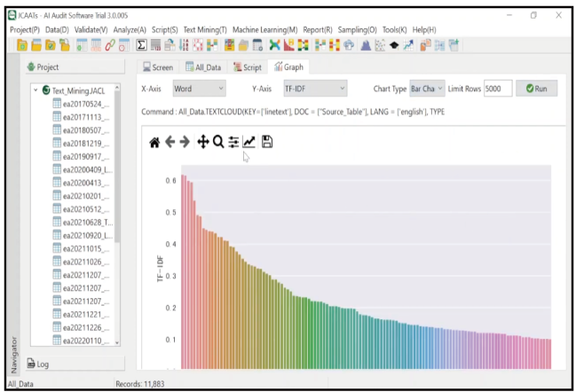Select the Pan axes tool
The width and height of the screenshot is (576, 392).
pyautogui.click(x=202, y=142)
